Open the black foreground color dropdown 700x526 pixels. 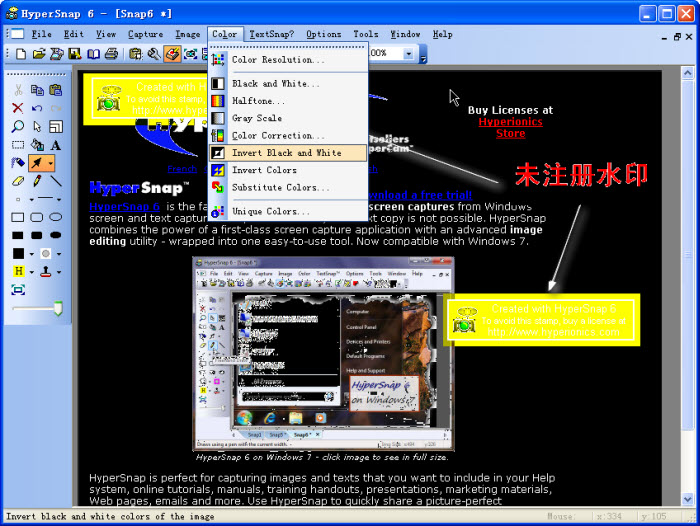32,254
